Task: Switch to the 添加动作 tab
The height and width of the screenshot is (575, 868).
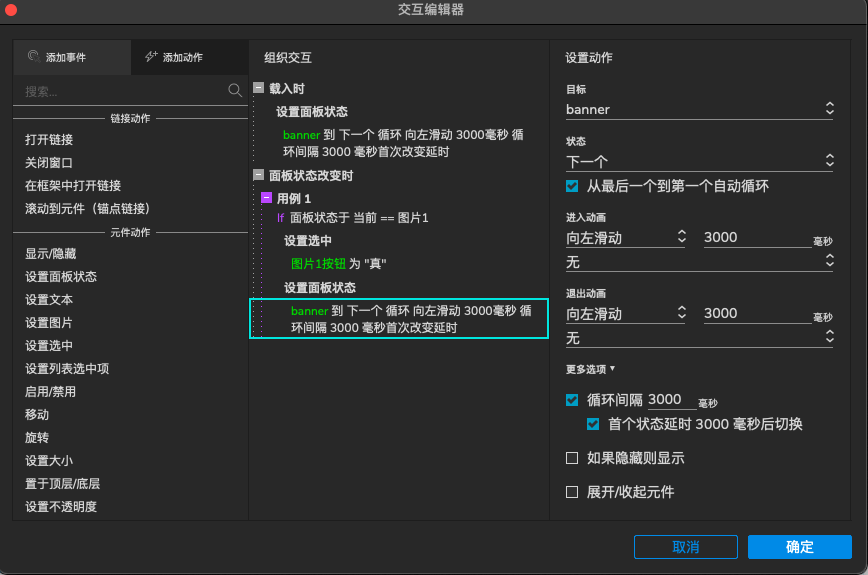Action: tap(189, 57)
